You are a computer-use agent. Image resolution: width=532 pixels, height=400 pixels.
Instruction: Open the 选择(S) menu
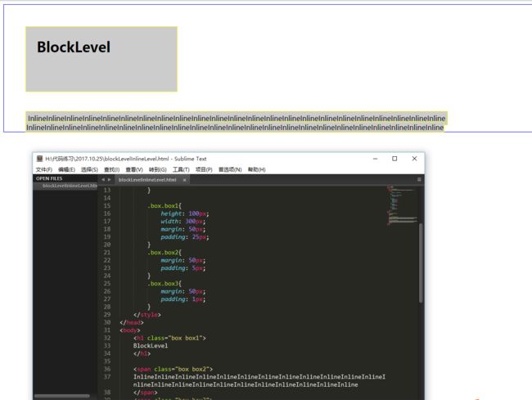[89, 169]
